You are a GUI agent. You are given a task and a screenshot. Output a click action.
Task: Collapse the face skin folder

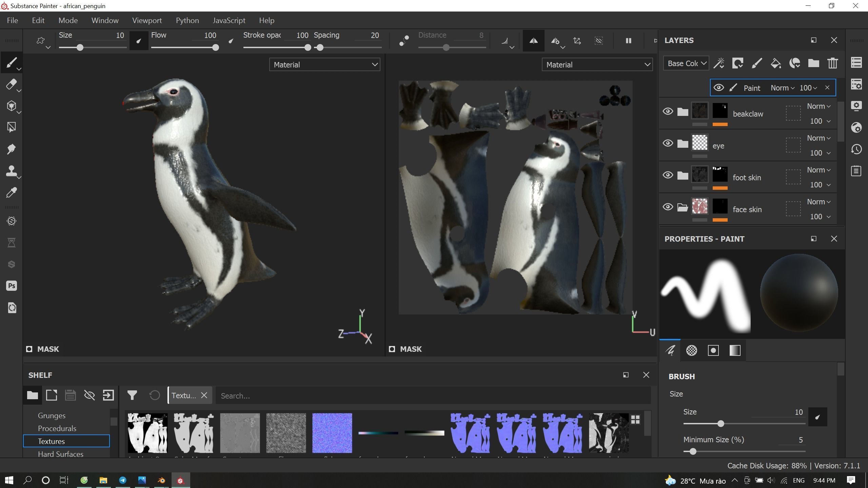[x=682, y=207]
